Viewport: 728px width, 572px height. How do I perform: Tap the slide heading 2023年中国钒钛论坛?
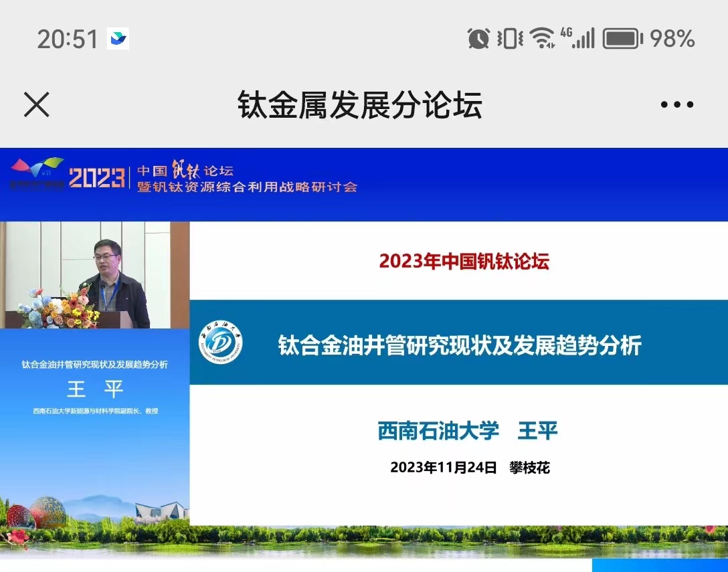[x=464, y=262]
